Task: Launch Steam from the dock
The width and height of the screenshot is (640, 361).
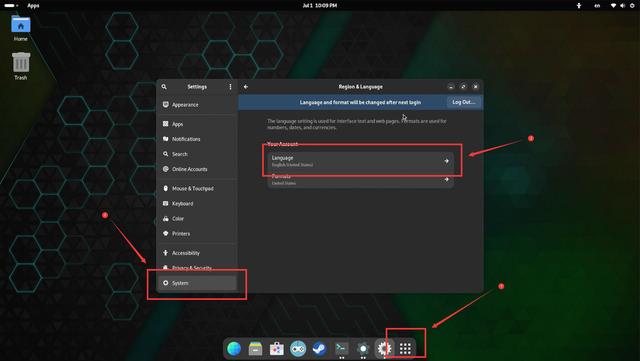Action: 319,349
